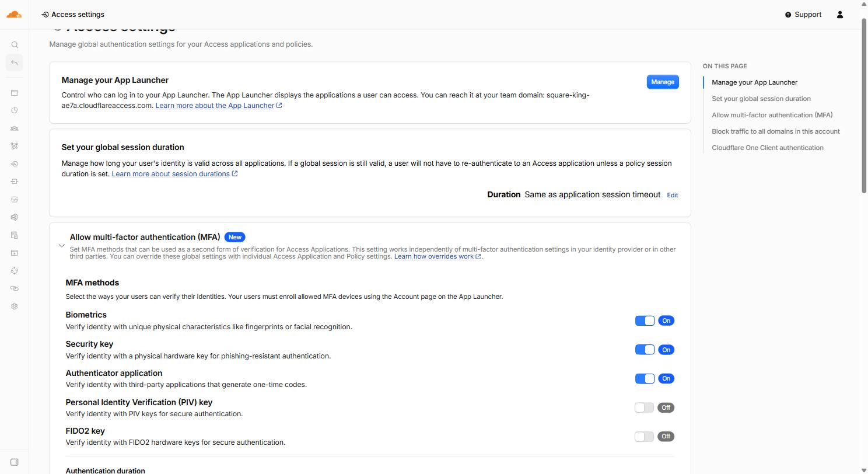
Task: Jump to Manage your App Launcher section
Action: [754, 82]
